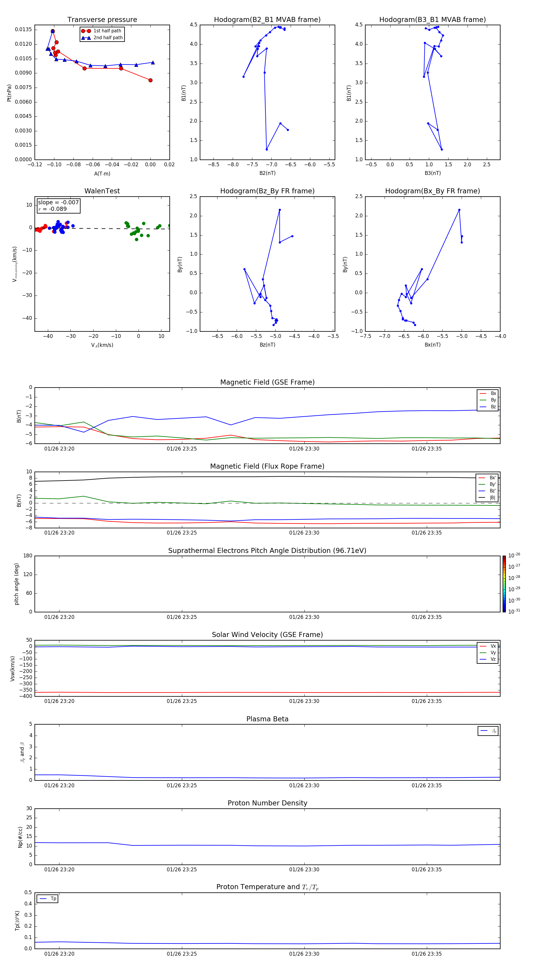This screenshot has width=535, height=980.
Task: Click the Vz legend entry
Action: point(488,659)
